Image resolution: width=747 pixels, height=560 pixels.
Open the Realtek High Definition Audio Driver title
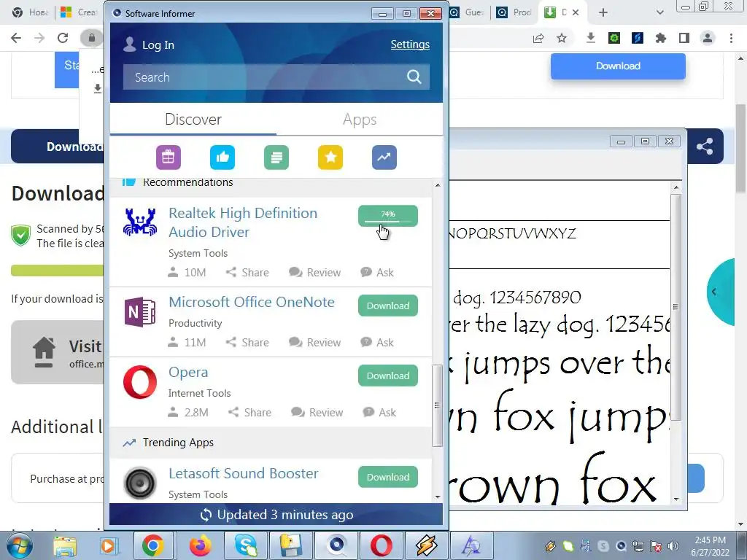point(243,222)
